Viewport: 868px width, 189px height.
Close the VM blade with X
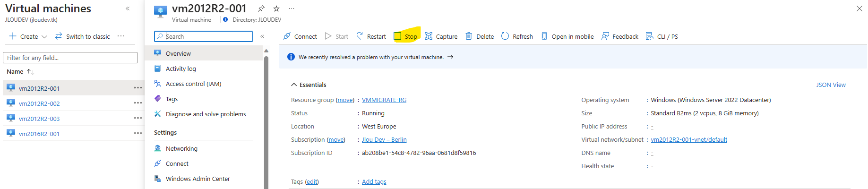pos(859,9)
